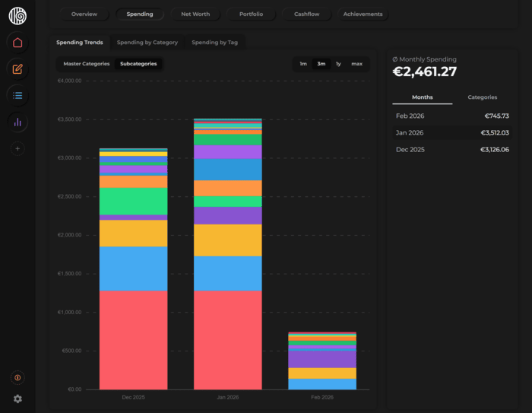Screen dimensions: 532x413
Task: Select the Subcategories toggle
Action: click(x=138, y=64)
